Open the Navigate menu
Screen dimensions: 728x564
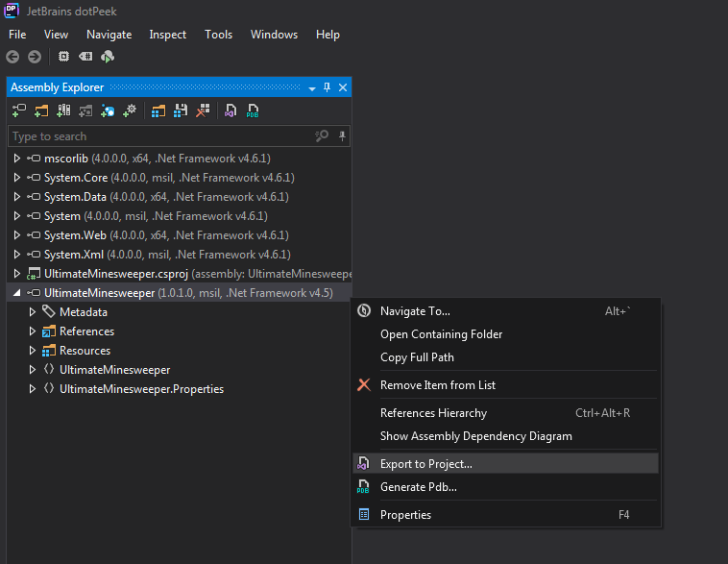(x=109, y=35)
